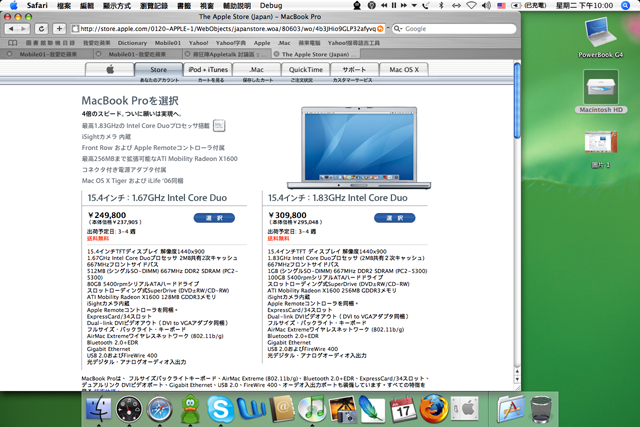Viewport: 640px width, 427px height.
Task: Open the あなたのアカウント link
Action: (x=160, y=80)
